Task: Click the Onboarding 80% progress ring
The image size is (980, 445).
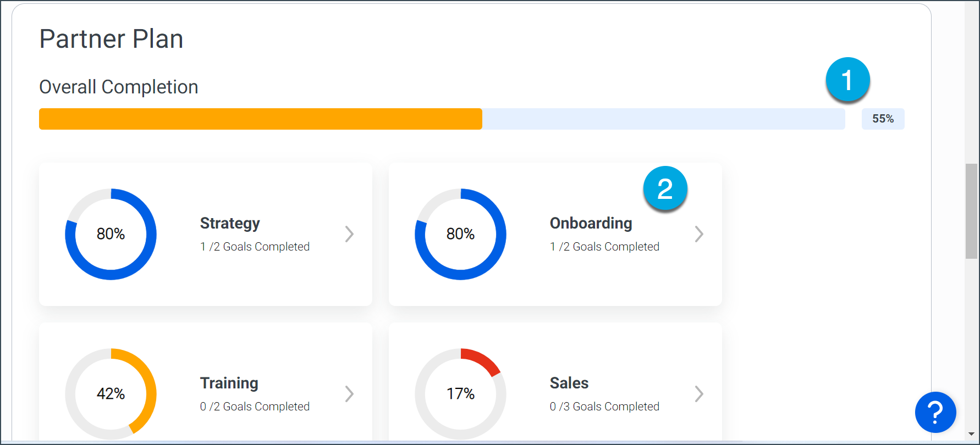Action: (x=461, y=234)
